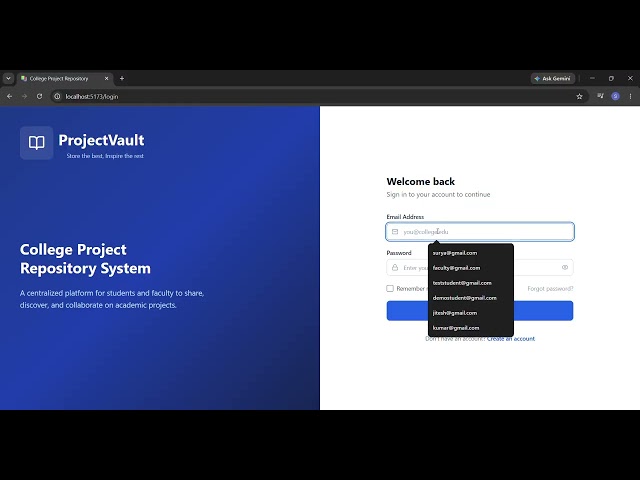Screen dimensions: 640x480
Task: Open a new tab with the plus icon
Action: 122,78
